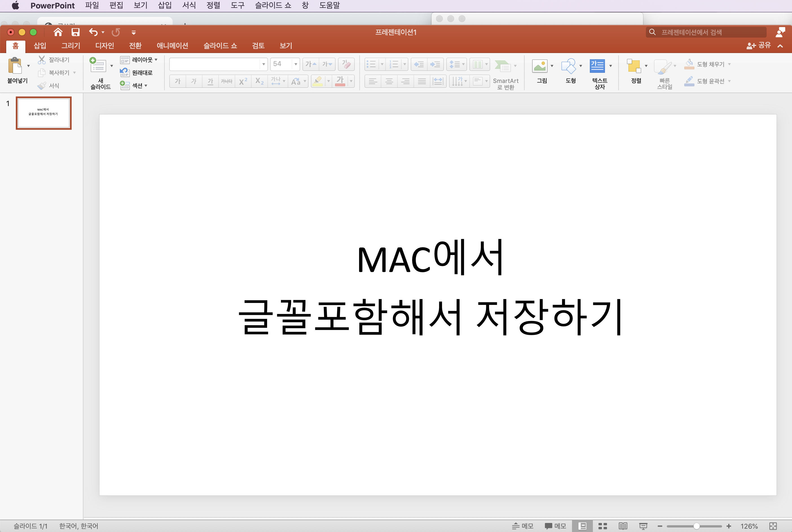The height and width of the screenshot is (532, 792).
Task: Open the 도형 shapes gallery
Action: pyautogui.click(x=569, y=66)
